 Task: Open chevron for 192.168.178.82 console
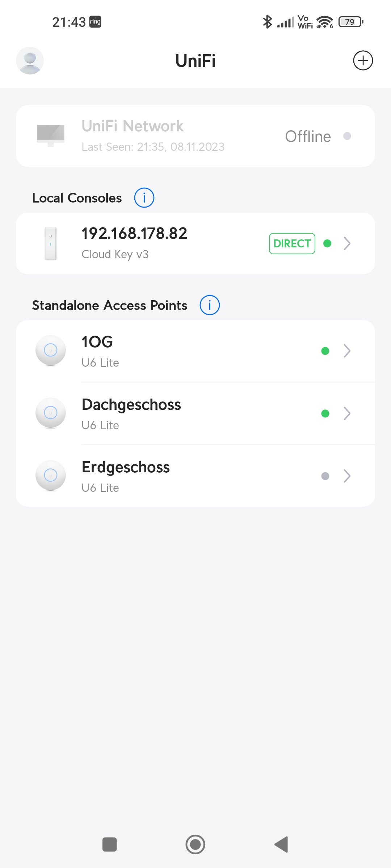347,243
